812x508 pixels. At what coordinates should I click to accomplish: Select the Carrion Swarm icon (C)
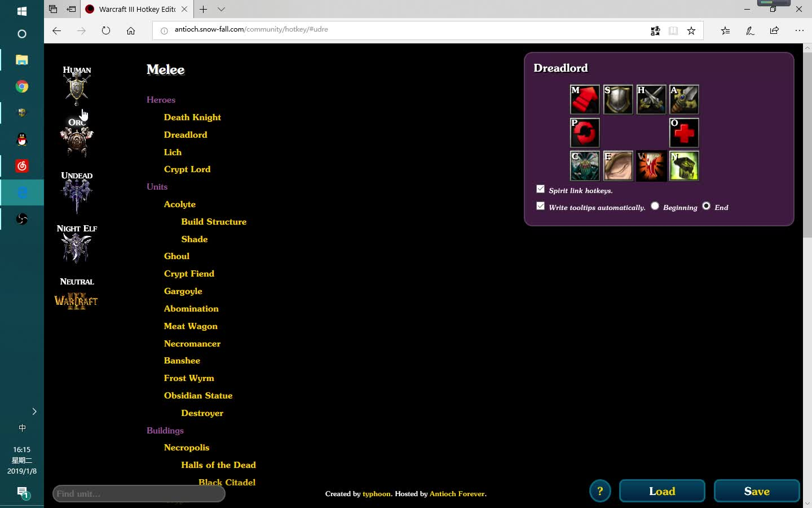pyautogui.click(x=585, y=166)
